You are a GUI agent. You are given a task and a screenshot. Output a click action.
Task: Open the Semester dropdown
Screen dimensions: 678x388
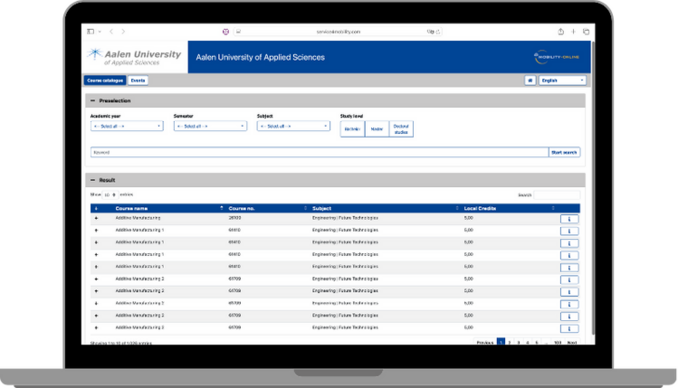point(210,126)
